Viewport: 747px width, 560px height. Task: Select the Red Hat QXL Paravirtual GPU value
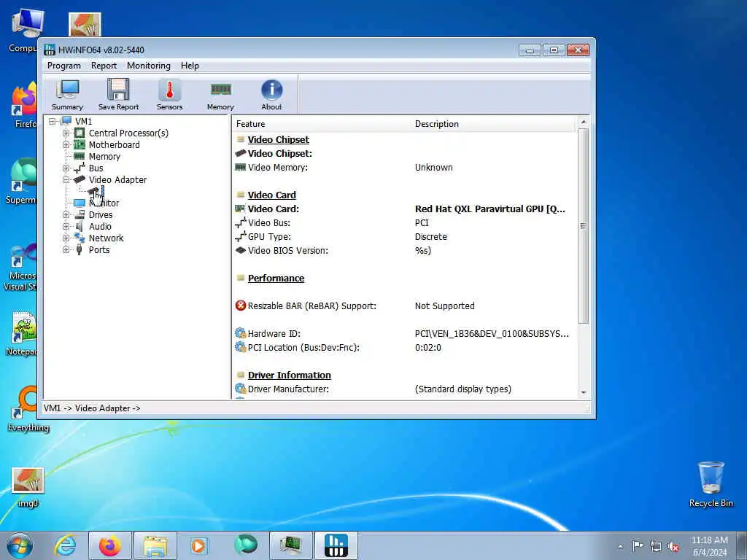point(490,209)
